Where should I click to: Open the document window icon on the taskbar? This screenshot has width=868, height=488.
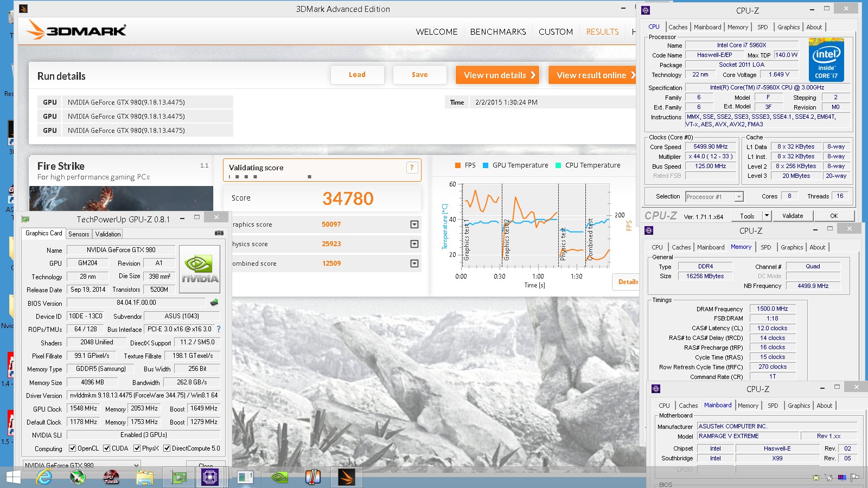coord(245,477)
